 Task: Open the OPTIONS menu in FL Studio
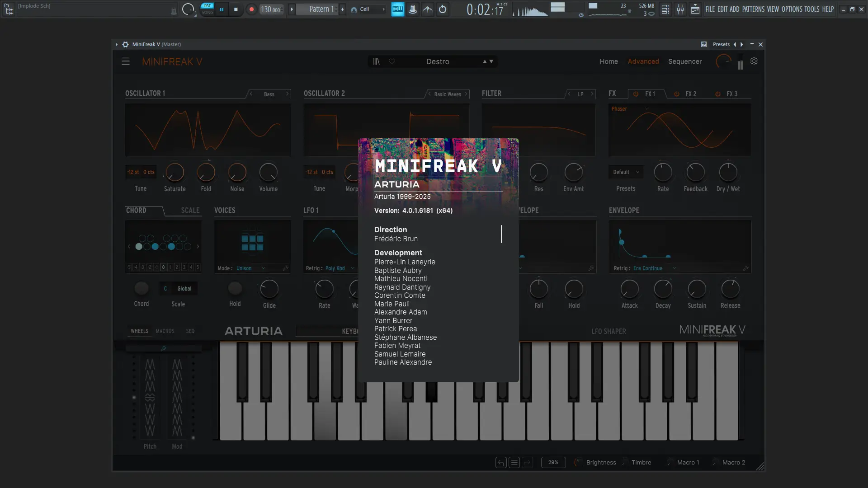coord(792,9)
